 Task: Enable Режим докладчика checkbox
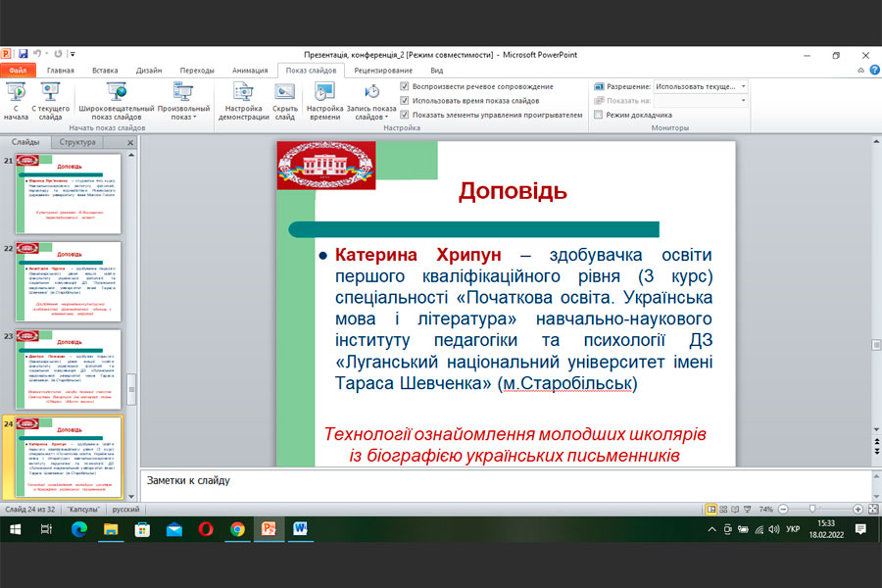click(x=599, y=115)
